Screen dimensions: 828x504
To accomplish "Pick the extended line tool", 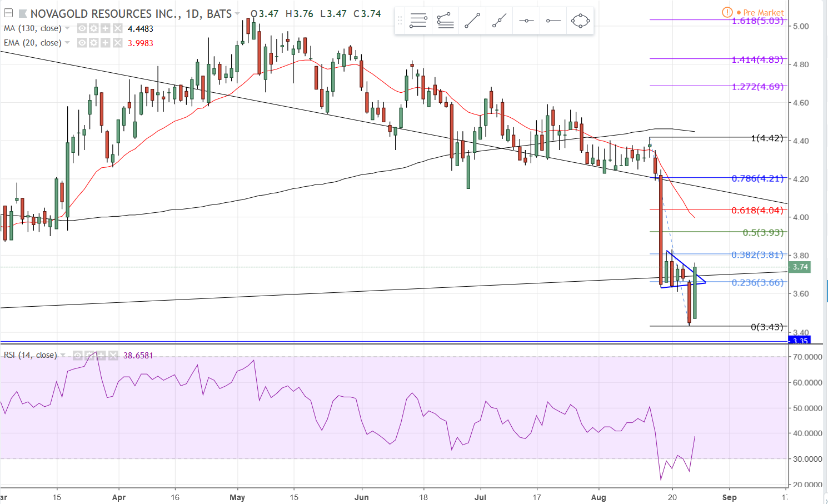I will click(499, 21).
